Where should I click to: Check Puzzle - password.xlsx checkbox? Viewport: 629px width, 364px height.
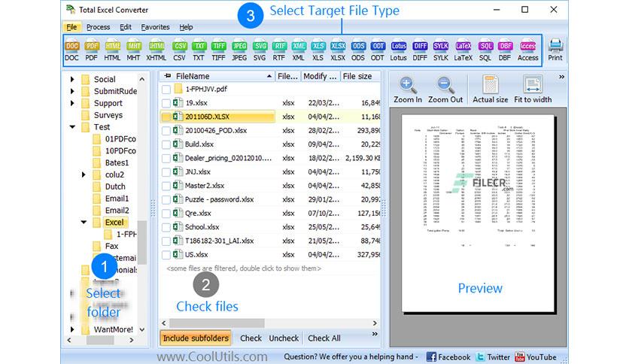[x=166, y=199]
